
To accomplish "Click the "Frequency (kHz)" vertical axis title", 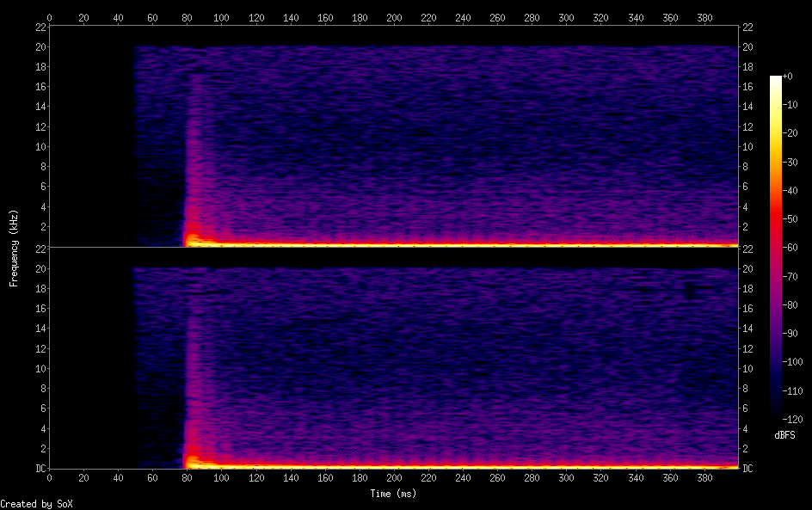I will coord(14,248).
